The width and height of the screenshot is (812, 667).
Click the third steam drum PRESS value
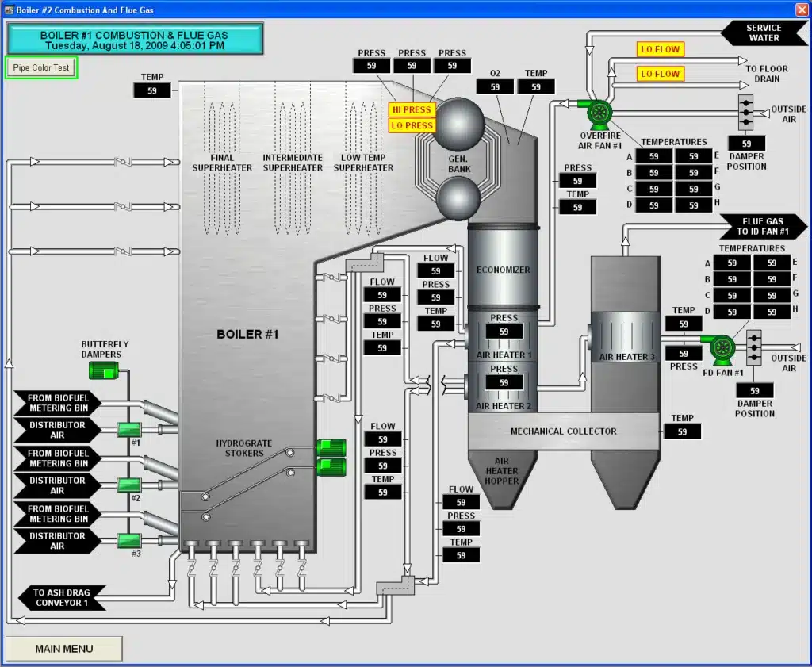[x=452, y=66]
